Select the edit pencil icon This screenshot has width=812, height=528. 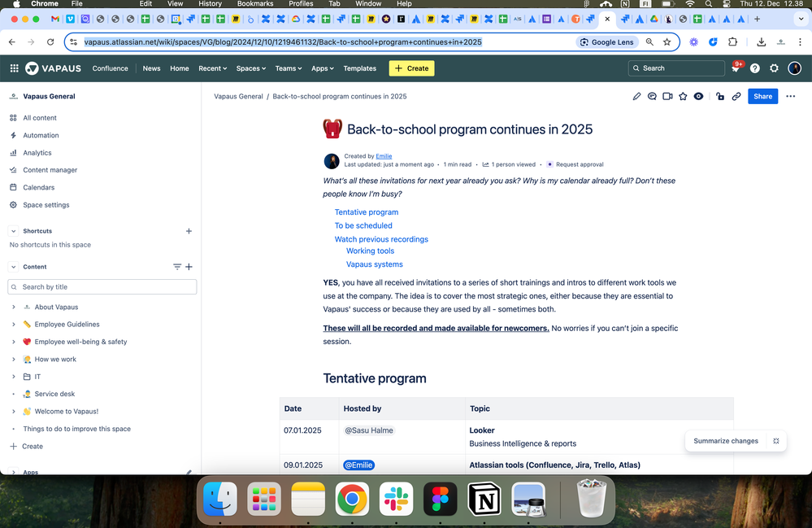tap(636, 96)
